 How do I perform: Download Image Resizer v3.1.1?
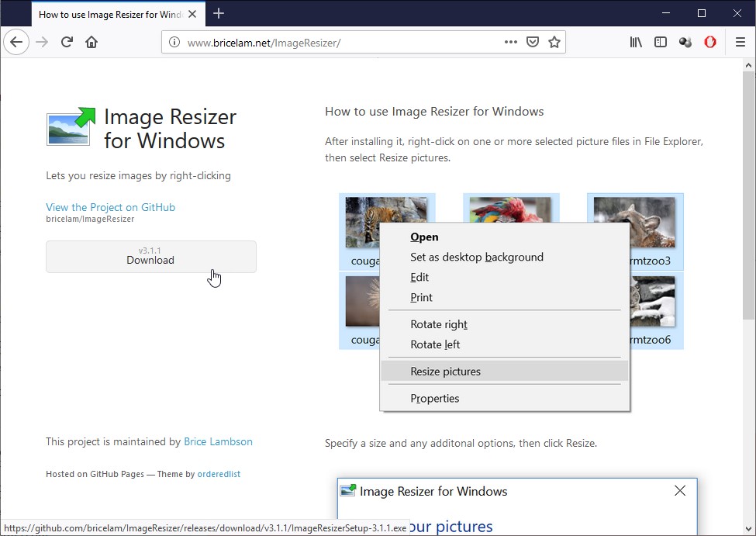coord(150,256)
